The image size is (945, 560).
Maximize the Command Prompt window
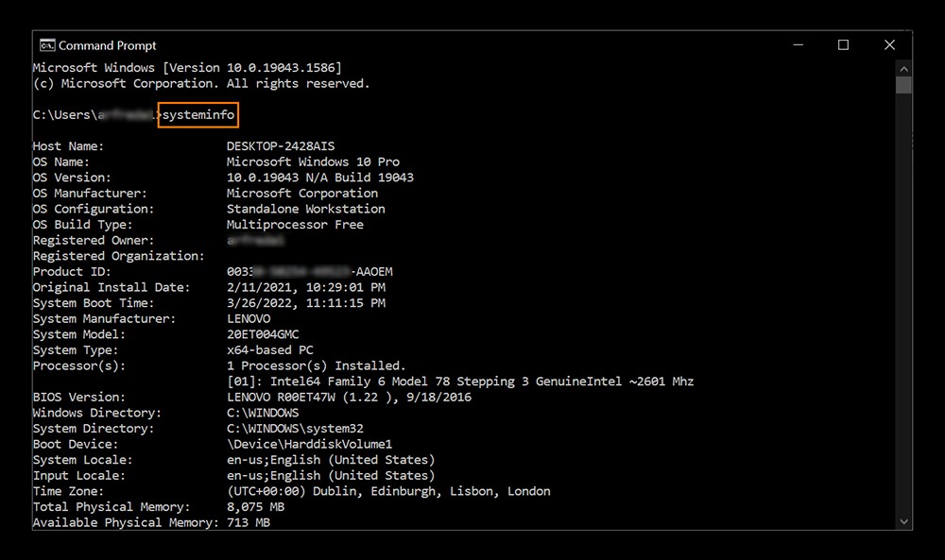pos(843,45)
